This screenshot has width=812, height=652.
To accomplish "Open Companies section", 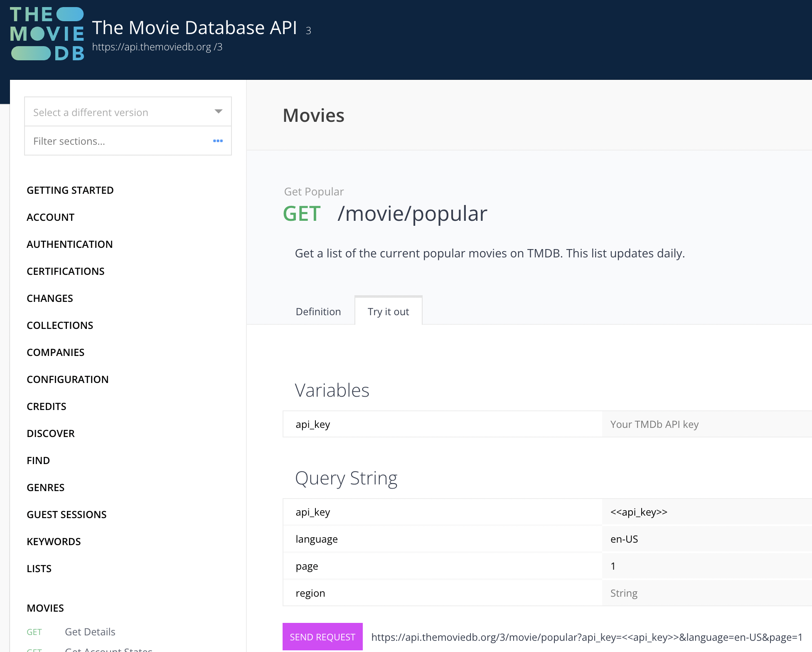I will (55, 352).
